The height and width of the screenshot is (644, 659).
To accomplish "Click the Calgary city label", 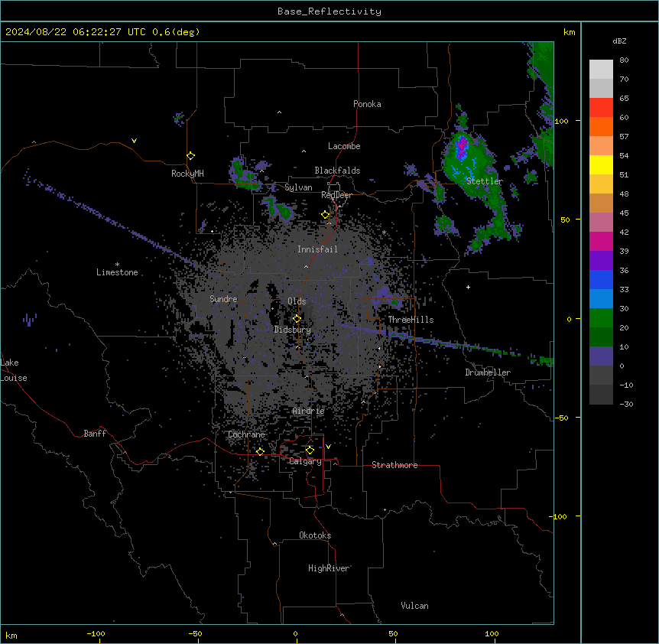I will pyautogui.click(x=305, y=461).
